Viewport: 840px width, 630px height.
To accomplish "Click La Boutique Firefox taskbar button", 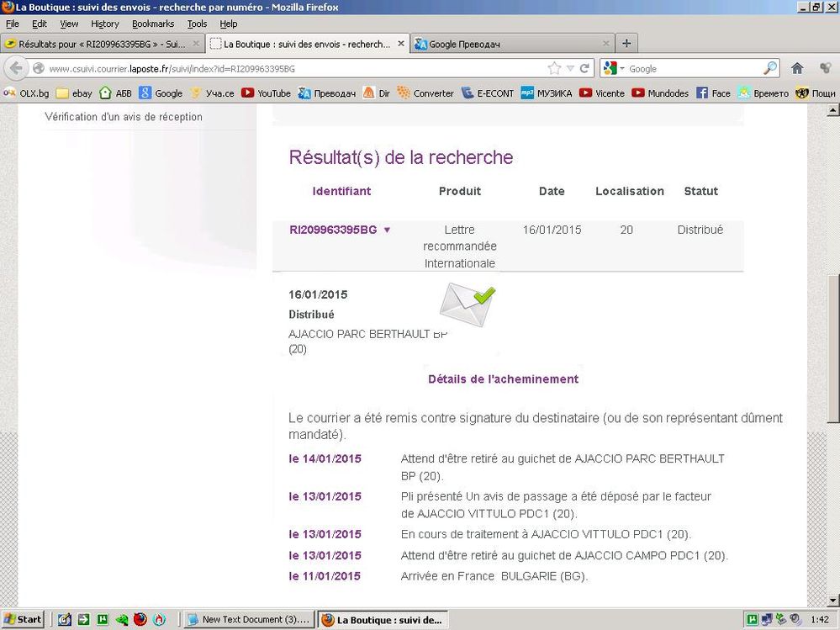I will click(x=383, y=620).
